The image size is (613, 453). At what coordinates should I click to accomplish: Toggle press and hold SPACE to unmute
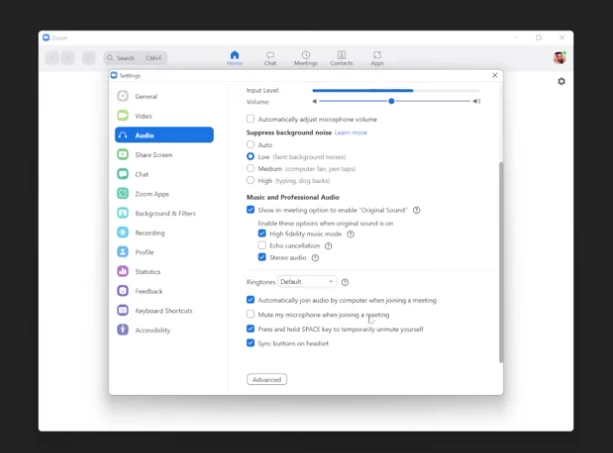pos(251,329)
